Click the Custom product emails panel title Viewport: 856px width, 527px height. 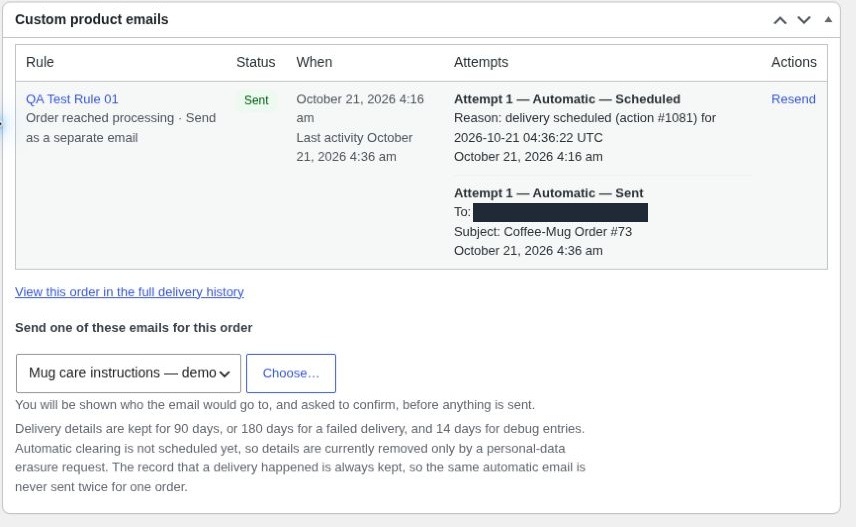coord(92,19)
